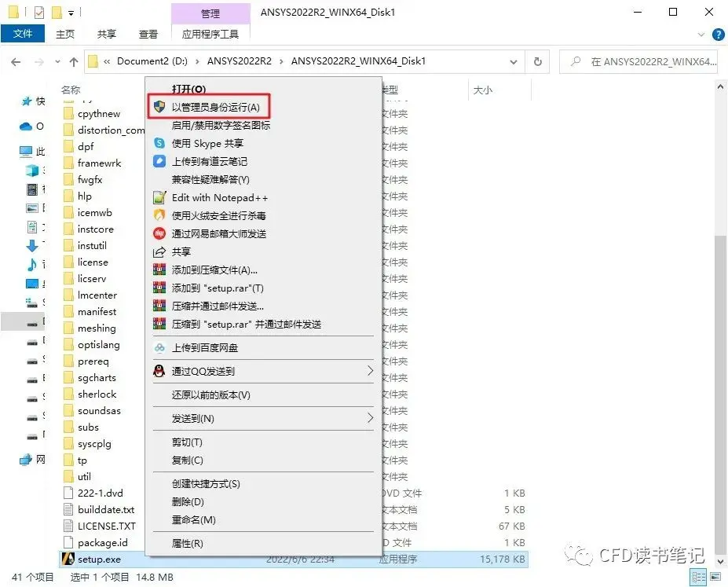728x587 pixels.
Task: Select the LICENSE.TXT file
Action: click(106, 526)
